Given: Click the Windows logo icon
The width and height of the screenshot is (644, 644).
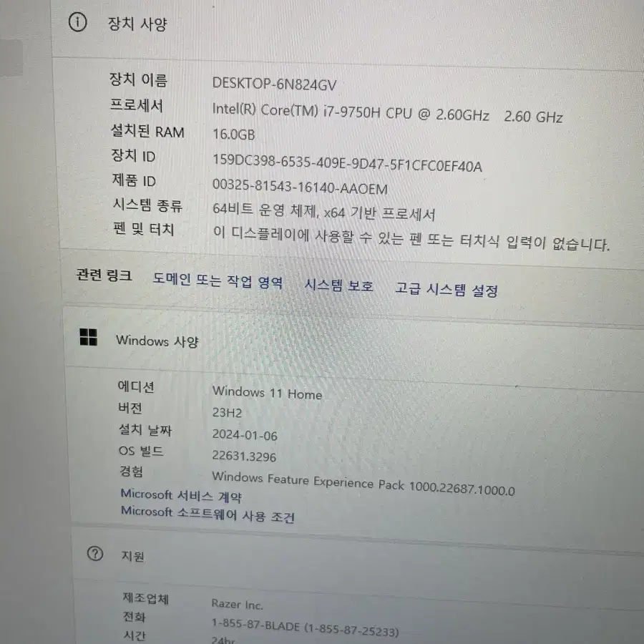Looking at the screenshot, I should point(88,337).
